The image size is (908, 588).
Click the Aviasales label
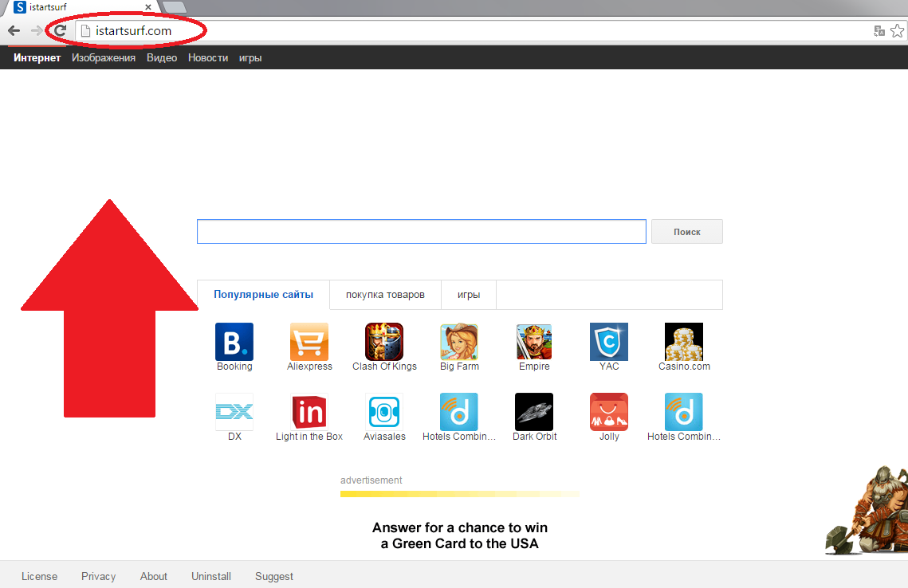[384, 437]
